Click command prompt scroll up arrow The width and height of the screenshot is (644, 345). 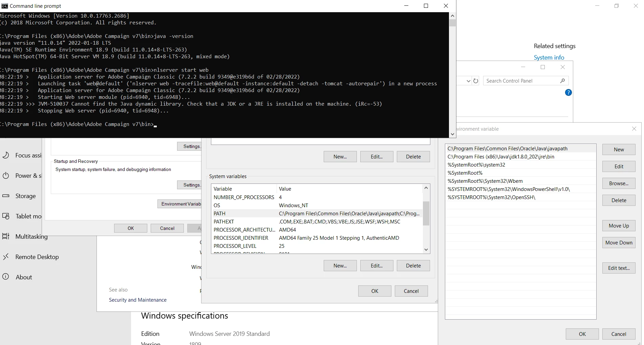click(x=452, y=16)
